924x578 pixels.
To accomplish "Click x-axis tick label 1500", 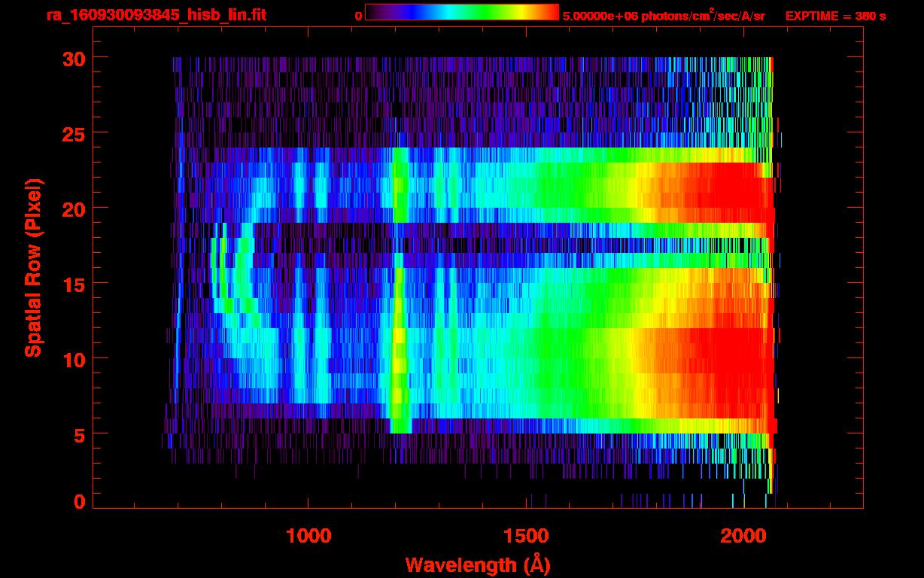I will pyautogui.click(x=526, y=536).
